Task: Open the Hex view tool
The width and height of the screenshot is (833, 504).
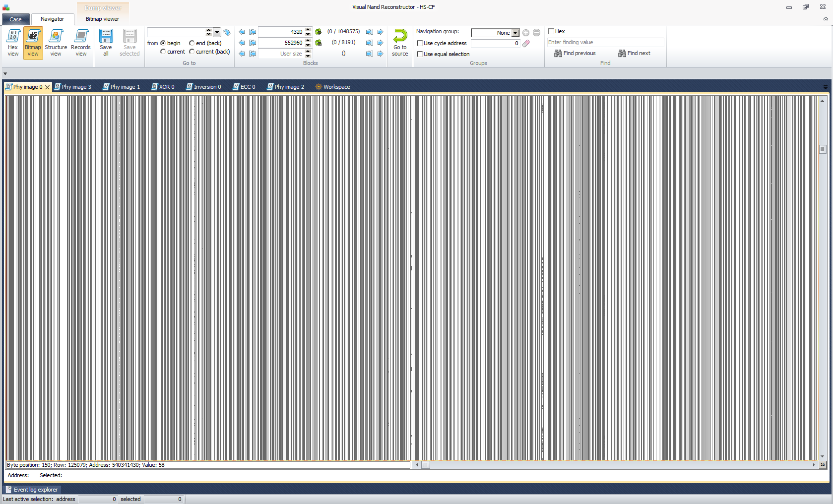Action: [13, 43]
